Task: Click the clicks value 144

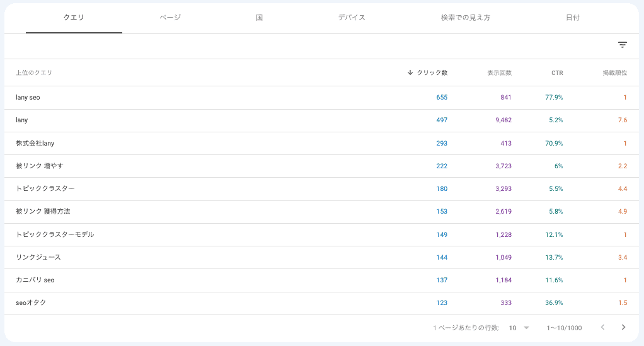Action: tap(442, 257)
